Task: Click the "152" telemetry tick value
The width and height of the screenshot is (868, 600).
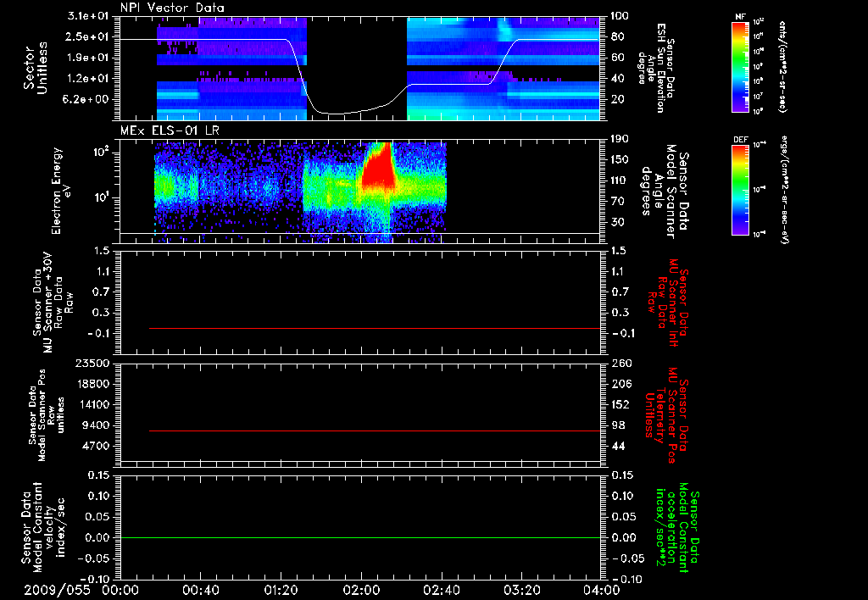Action: (x=620, y=404)
